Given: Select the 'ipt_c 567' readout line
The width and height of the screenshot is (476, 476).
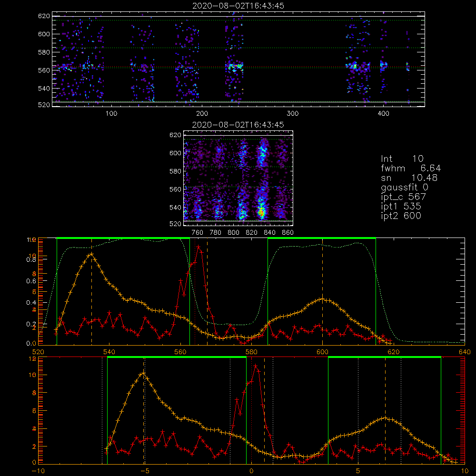Looking at the screenshot, I should [x=404, y=197].
